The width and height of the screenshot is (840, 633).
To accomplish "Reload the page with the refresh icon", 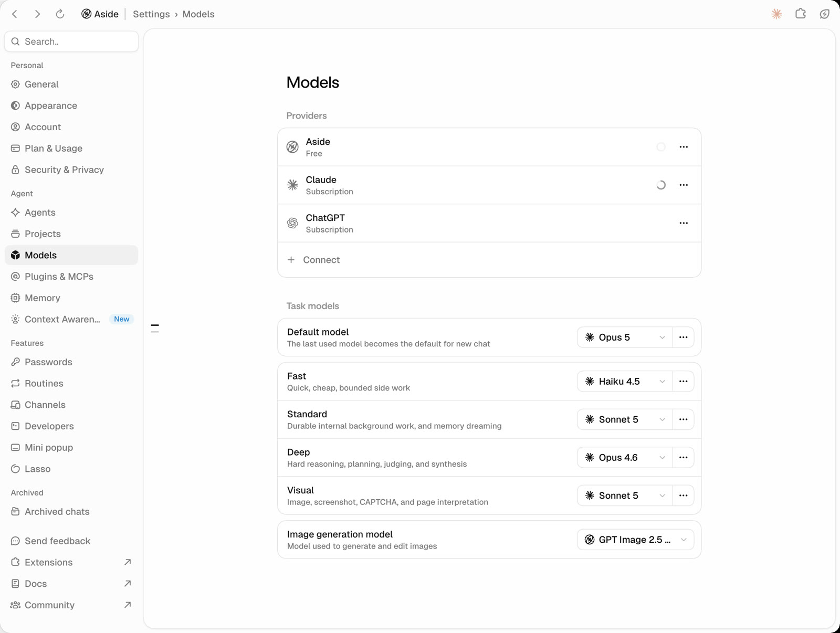I will pyautogui.click(x=60, y=14).
